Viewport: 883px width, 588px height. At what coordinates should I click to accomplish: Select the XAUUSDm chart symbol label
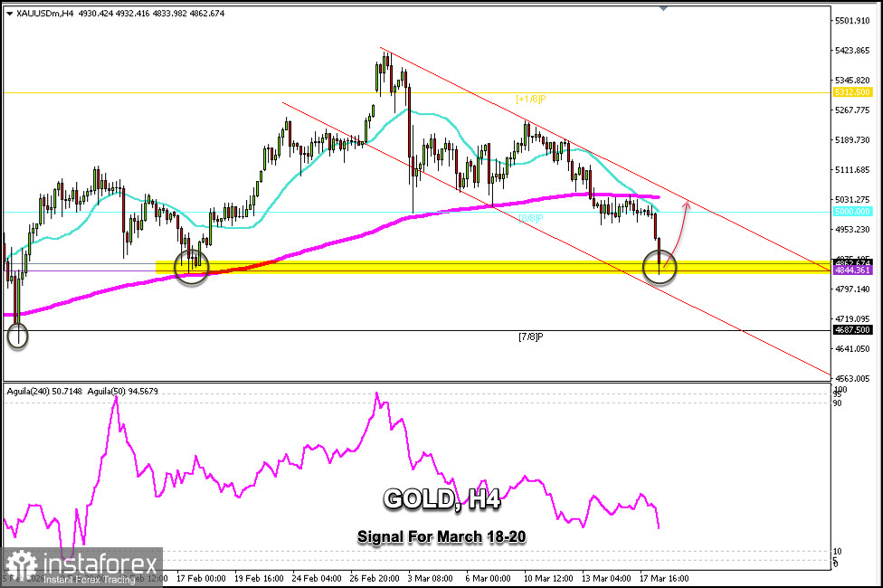pos(45,15)
